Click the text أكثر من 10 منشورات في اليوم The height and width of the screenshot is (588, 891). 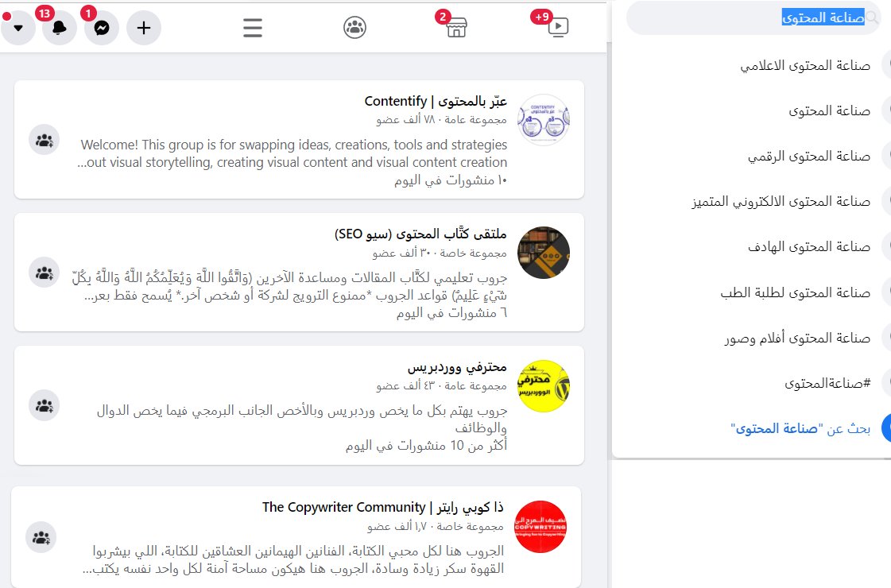(x=426, y=446)
